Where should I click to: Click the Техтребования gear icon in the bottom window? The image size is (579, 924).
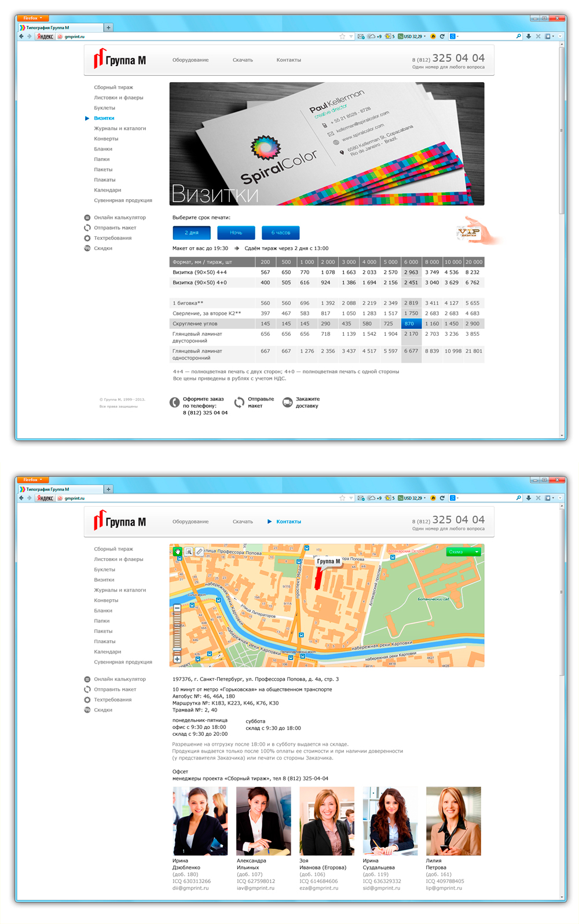point(87,699)
